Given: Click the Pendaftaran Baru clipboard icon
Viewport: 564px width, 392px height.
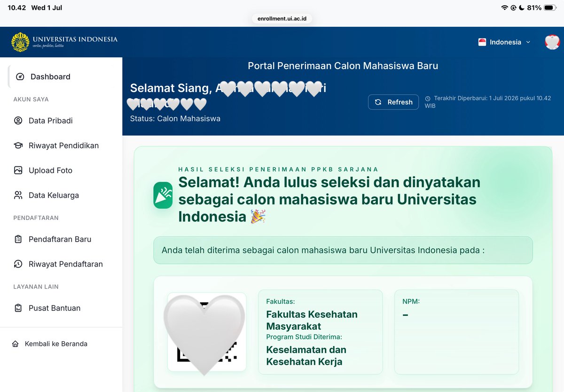Looking at the screenshot, I should [x=18, y=239].
